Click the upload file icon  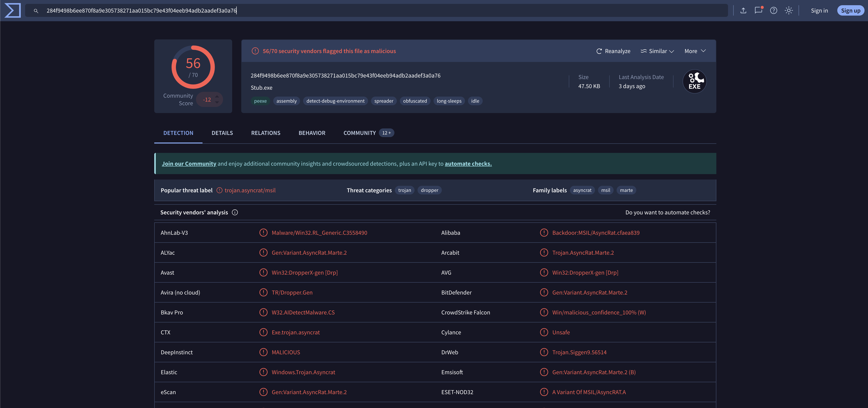[743, 10]
